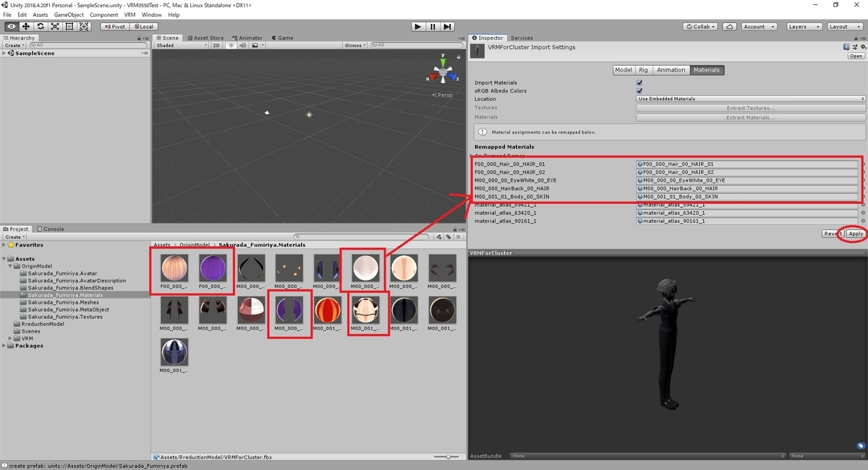
Task: Open the Account dropdown
Action: 759,27
